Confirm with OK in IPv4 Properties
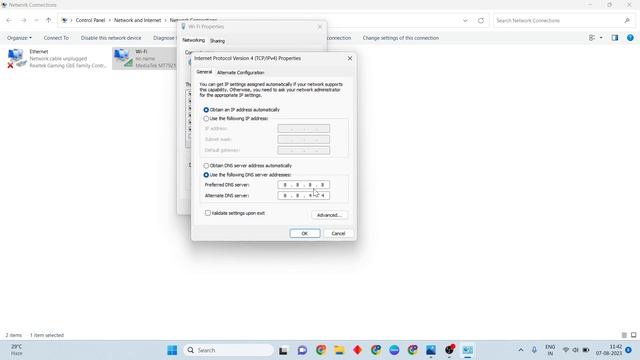640x360 pixels. point(304,233)
